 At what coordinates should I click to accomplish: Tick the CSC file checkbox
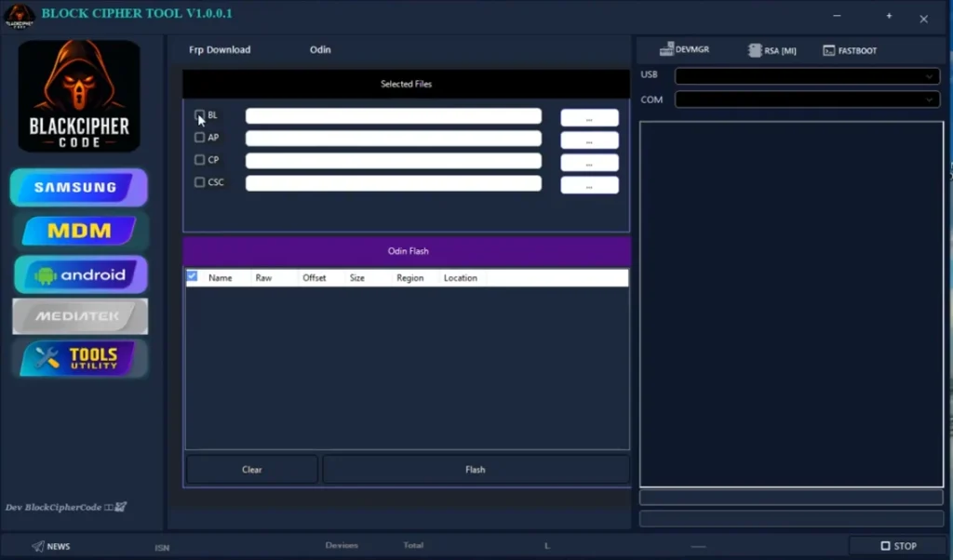click(199, 181)
